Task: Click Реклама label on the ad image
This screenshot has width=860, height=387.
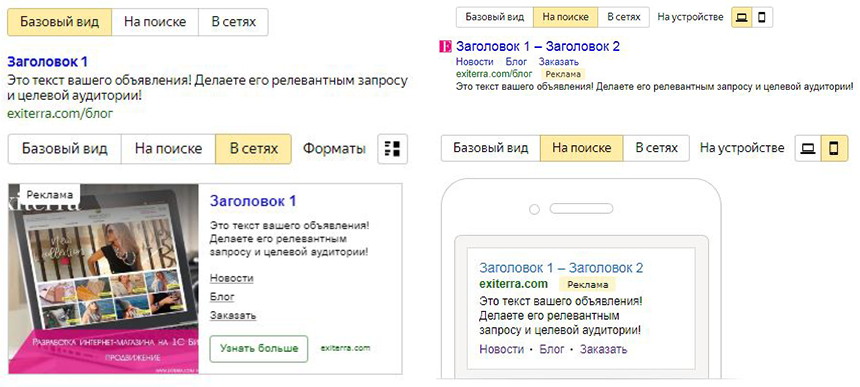Action: coord(50,195)
